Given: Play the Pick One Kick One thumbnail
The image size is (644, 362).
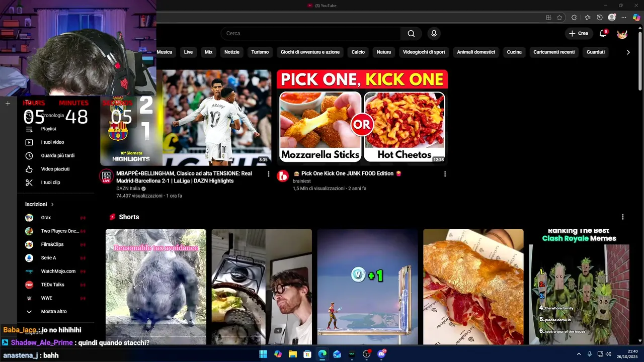Looking at the screenshot, I should click(x=362, y=117).
